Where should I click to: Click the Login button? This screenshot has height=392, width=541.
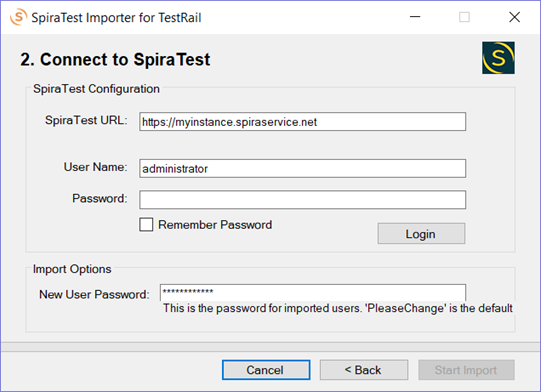tap(421, 234)
